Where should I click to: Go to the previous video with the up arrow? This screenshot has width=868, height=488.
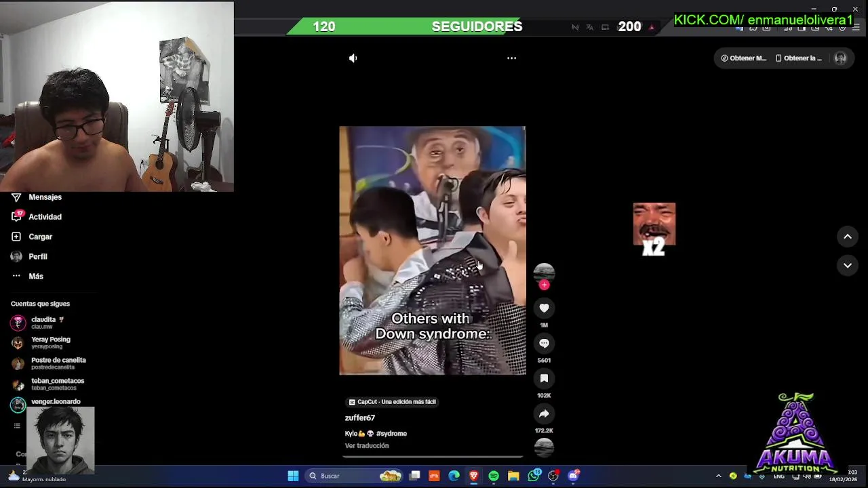[848, 237]
